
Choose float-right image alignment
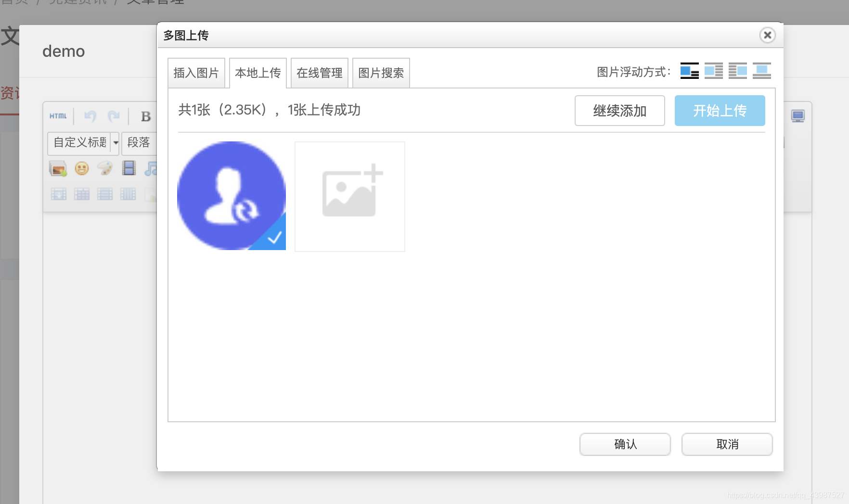tap(737, 71)
